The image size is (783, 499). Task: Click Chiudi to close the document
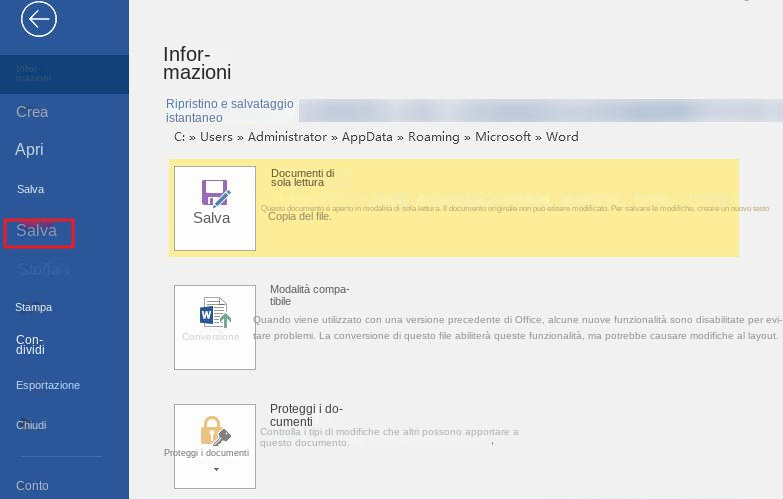(31, 425)
